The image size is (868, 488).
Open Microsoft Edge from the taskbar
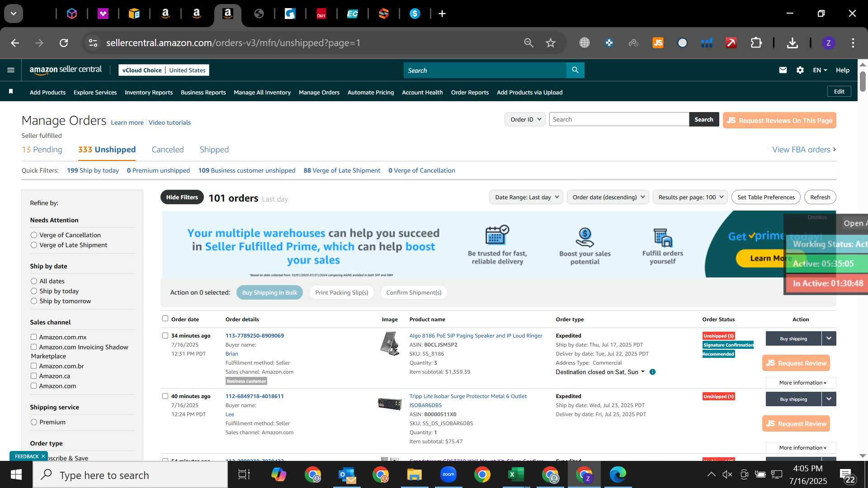pos(618,474)
